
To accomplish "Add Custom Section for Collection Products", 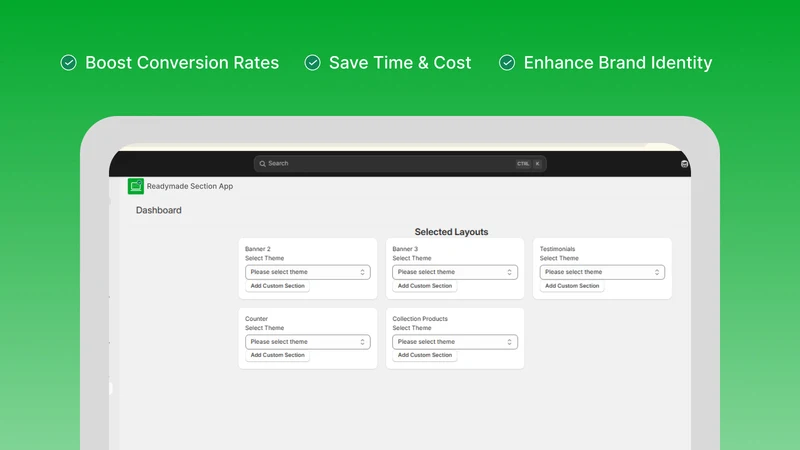I will click(x=424, y=355).
